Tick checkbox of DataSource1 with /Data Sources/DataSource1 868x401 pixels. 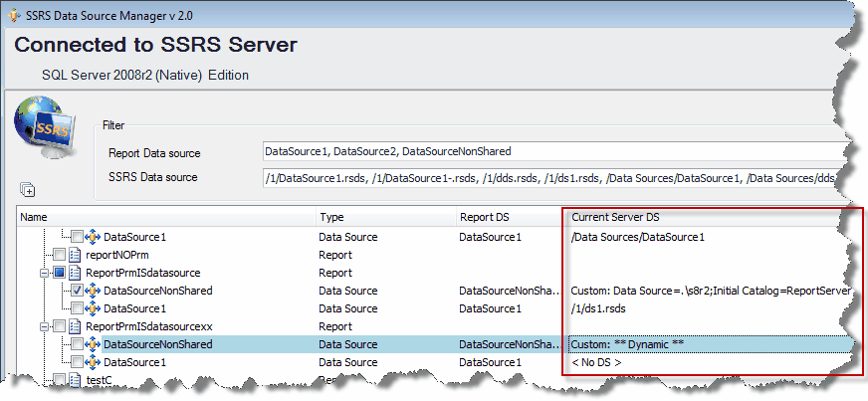tap(78, 237)
